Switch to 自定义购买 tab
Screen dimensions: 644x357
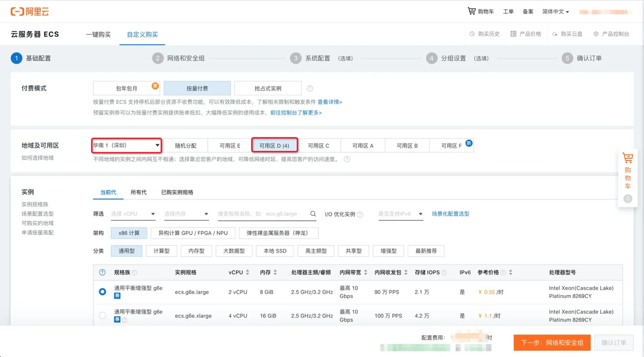pos(143,35)
